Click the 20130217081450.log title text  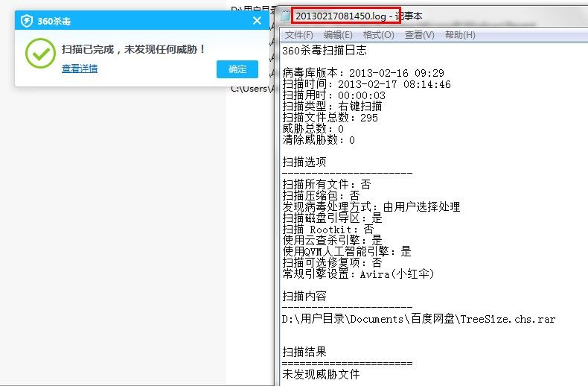point(341,16)
